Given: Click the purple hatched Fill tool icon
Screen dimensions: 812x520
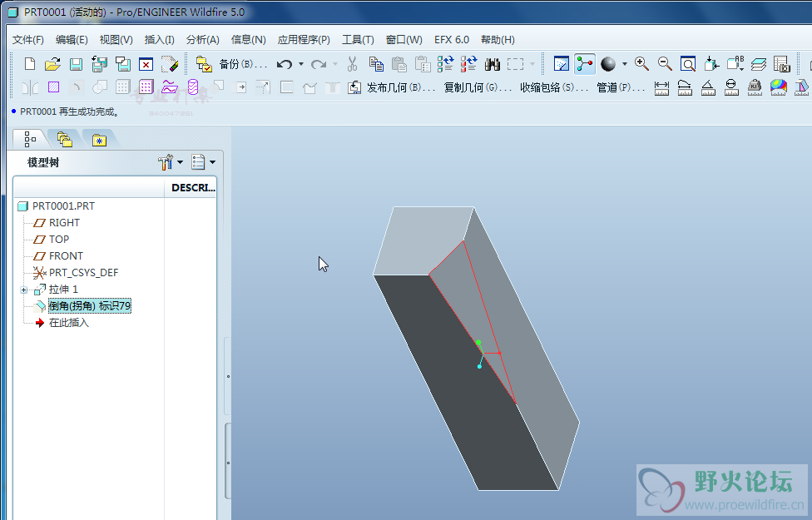Looking at the screenshot, I should tap(54, 87).
